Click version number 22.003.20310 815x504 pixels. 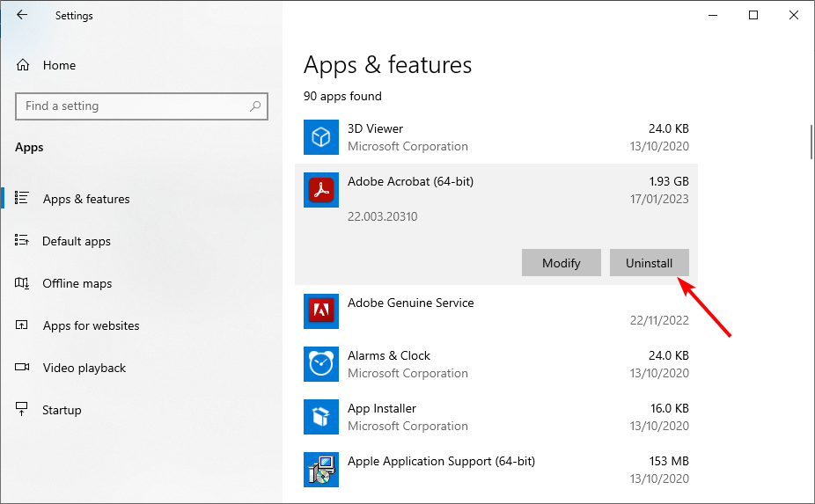pyautogui.click(x=383, y=216)
